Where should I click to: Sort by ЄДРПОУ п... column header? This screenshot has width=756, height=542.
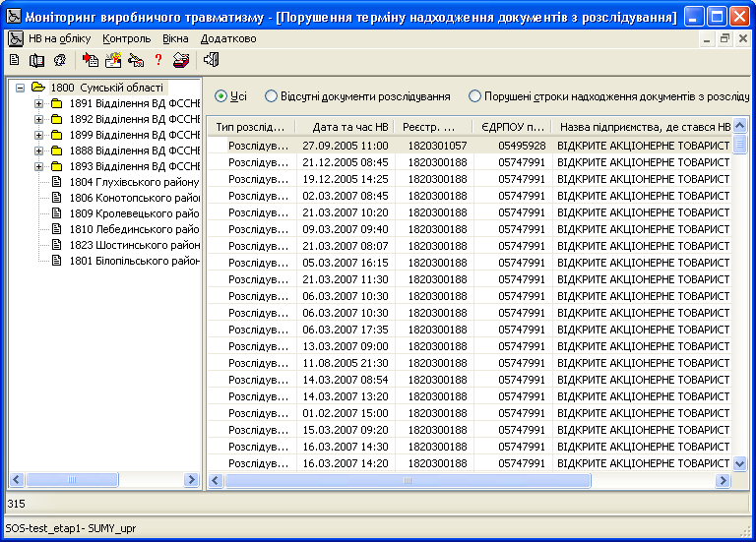(512, 127)
